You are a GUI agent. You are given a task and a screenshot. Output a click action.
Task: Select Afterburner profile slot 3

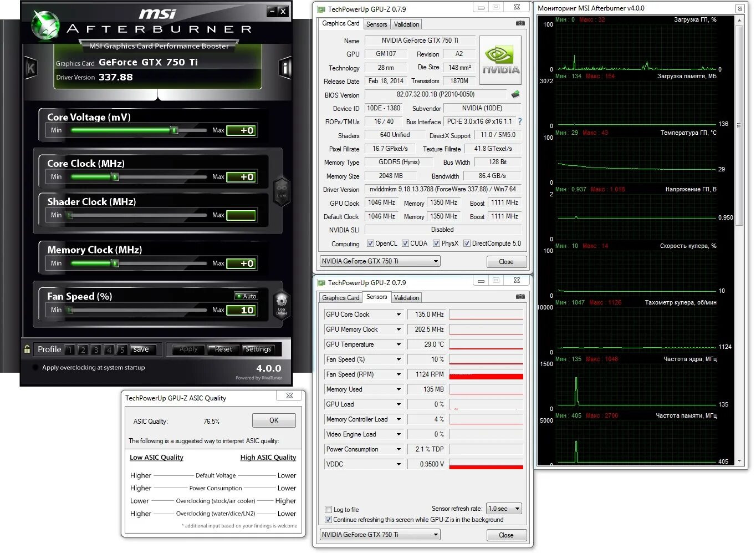coord(96,349)
